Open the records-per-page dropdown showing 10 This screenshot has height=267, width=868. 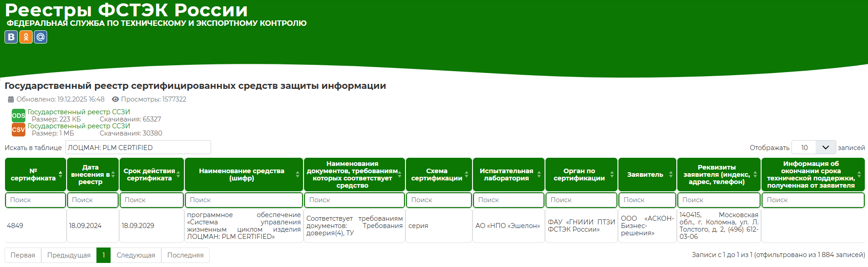coord(813,147)
